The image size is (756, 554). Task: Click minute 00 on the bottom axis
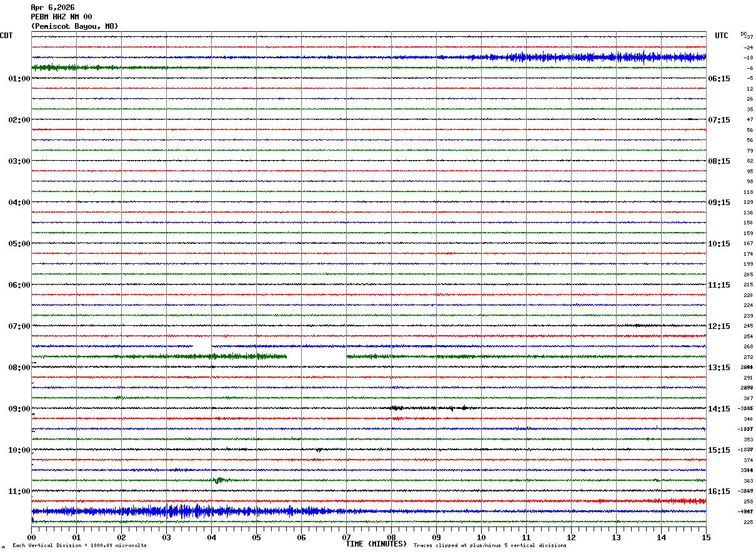pyautogui.click(x=32, y=537)
